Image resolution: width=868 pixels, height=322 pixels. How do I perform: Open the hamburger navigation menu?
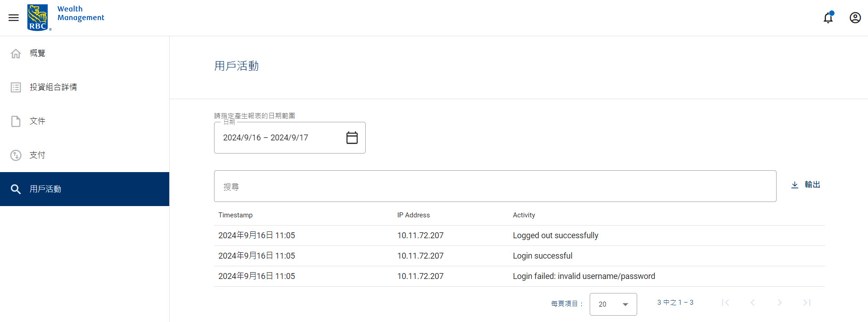14,18
